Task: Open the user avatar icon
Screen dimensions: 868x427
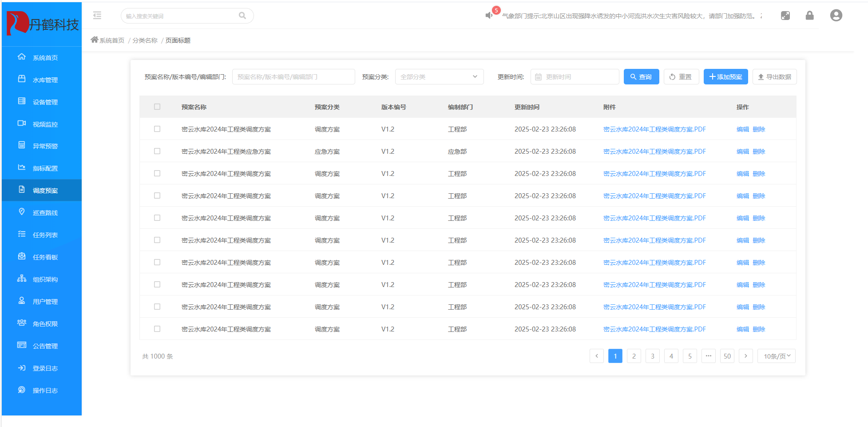Action: point(836,16)
